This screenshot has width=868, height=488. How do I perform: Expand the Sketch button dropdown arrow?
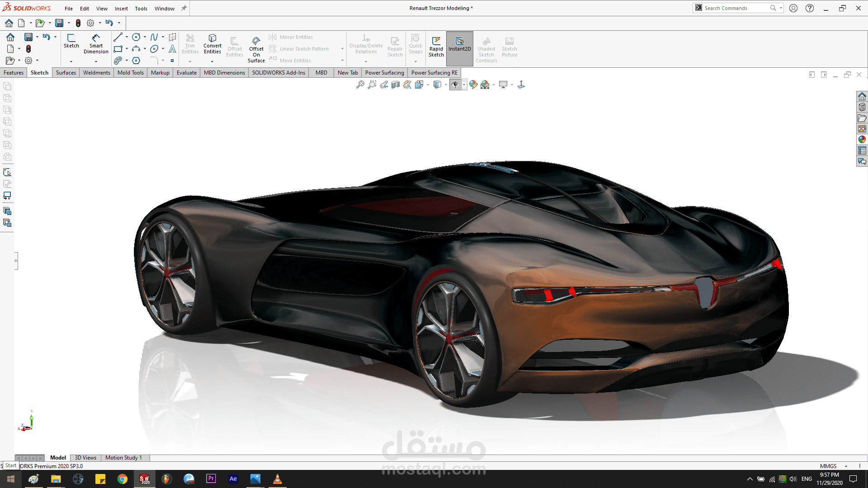[71, 61]
